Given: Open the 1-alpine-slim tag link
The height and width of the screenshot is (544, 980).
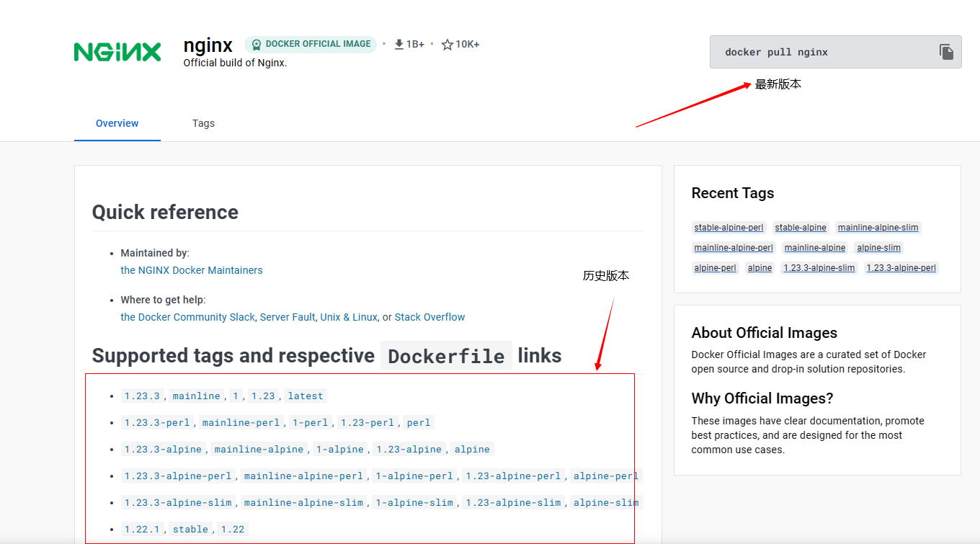Looking at the screenshot, I should pyautogui.click(x=414, y=502).
